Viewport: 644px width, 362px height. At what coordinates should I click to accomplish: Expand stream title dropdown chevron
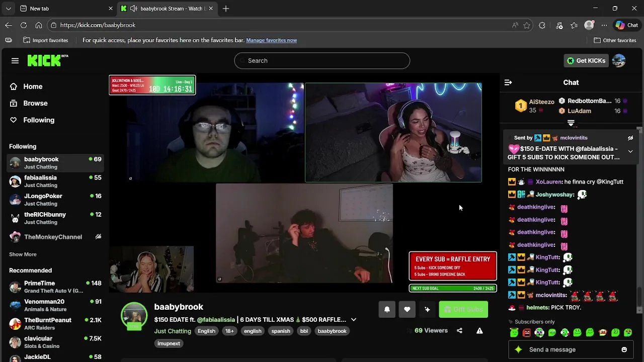click(x=354, y=320)
